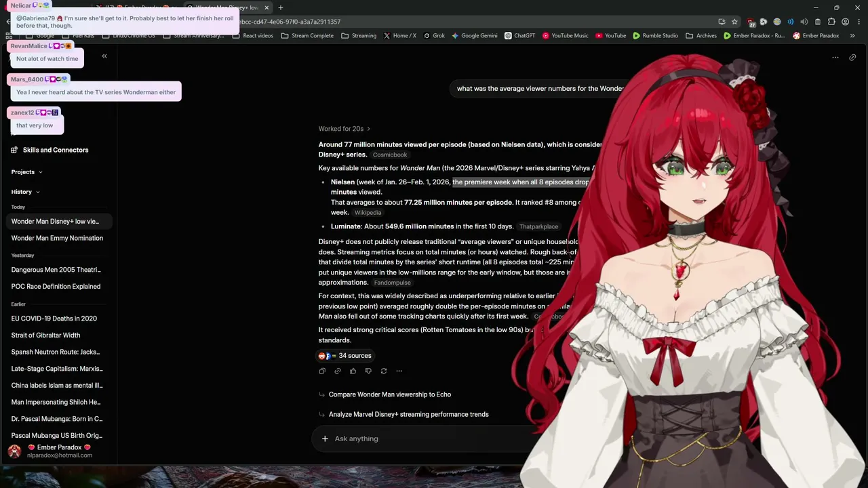Show all bookmarks via the overflow chevron
This screenshot has height=488, width=868.
point(852,35)
